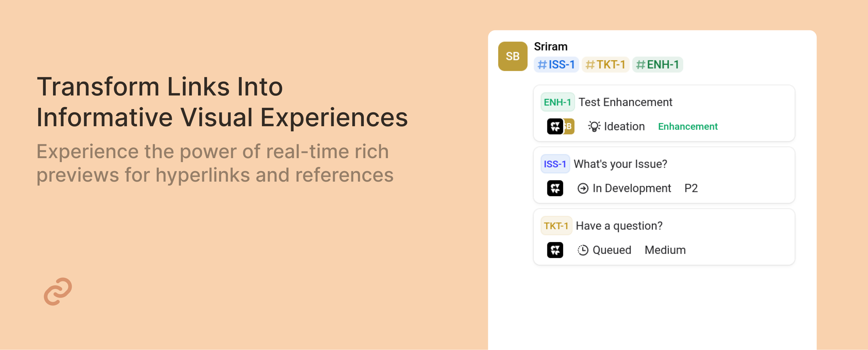Open the Test Enhancement card title
The width and height of the screenshot is (868, 350).
[x=625, y=102]
